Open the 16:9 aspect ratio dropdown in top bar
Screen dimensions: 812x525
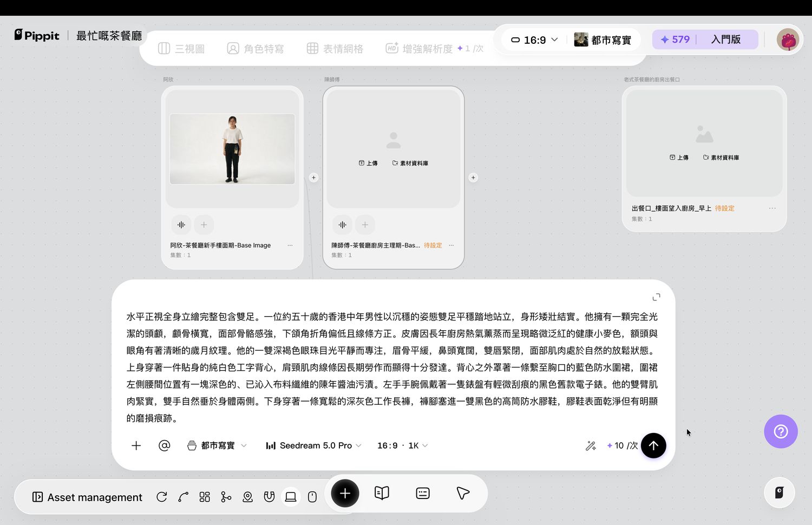pyautogui.click(x=534, y=40)
